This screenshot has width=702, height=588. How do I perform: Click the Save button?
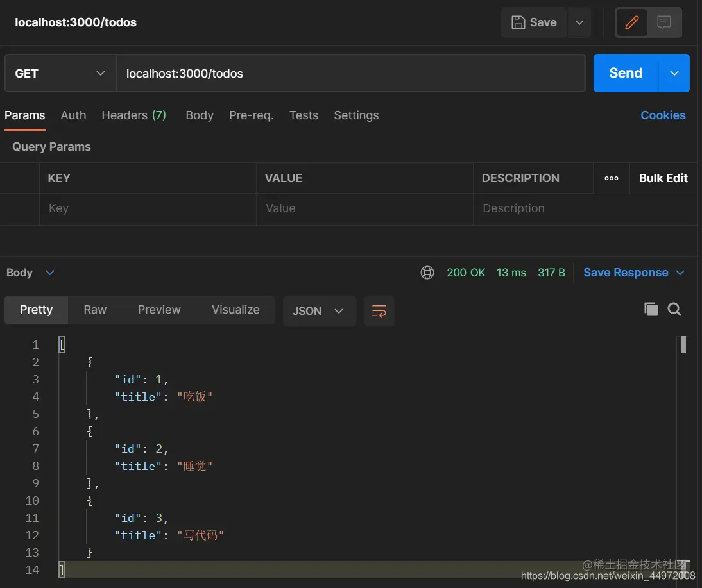coord(534,22)
